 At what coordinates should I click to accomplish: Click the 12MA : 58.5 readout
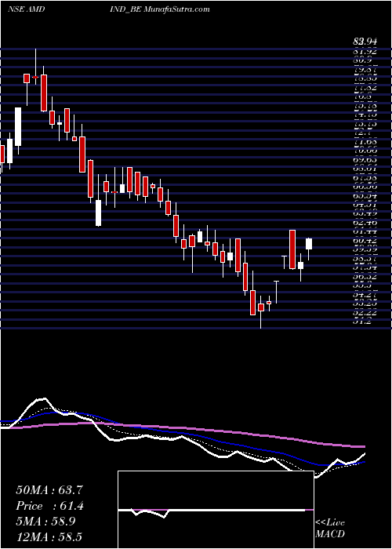[x=49, y=536]
